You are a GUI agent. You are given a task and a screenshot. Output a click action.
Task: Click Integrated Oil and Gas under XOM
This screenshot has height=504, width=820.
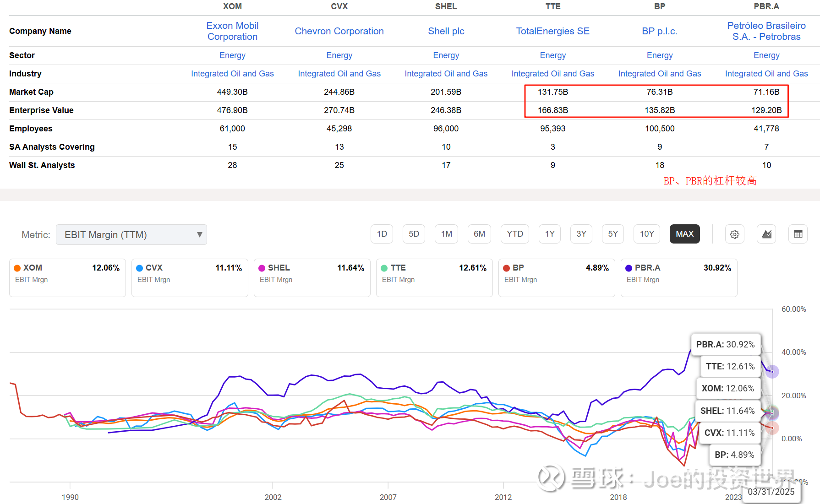232,74
